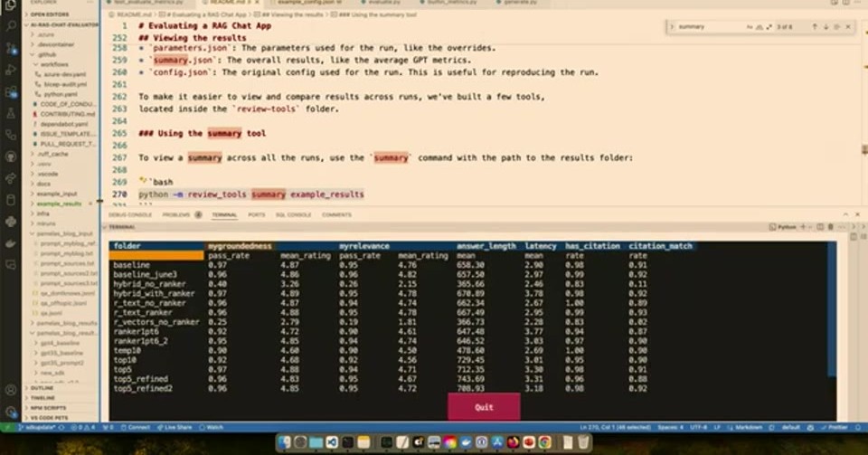Open the Run and Debug view
The image size is (868, 455).
[x=11, y=70]
